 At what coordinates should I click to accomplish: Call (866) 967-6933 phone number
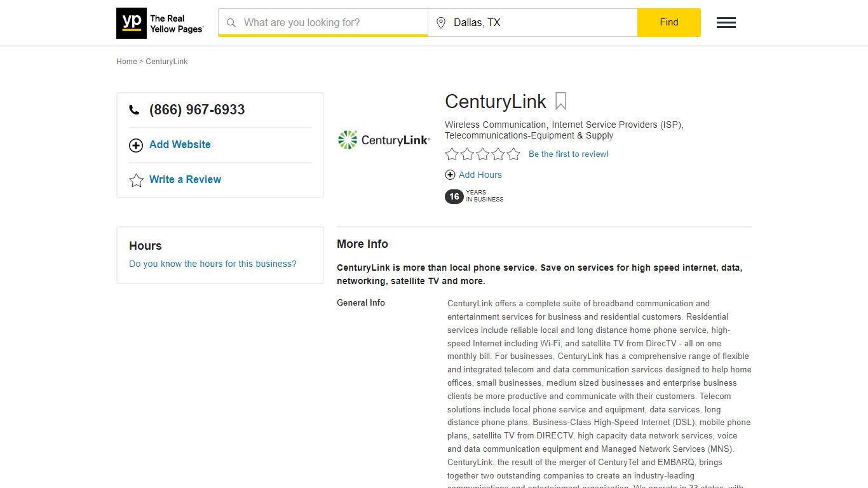tap(197, 109)
